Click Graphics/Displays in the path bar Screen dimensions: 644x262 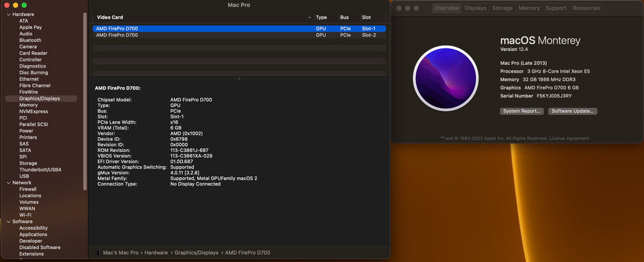click(x=196, y=253)
